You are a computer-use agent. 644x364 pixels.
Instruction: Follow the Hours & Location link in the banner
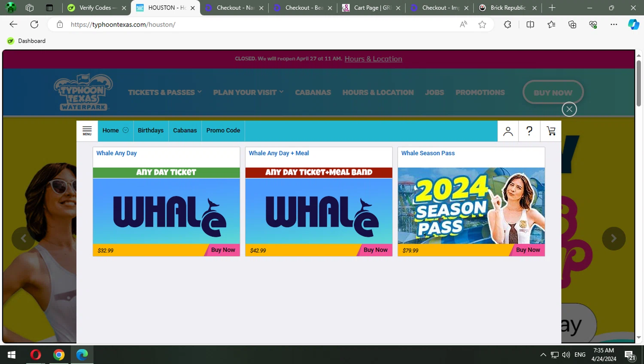pos(373,59)
